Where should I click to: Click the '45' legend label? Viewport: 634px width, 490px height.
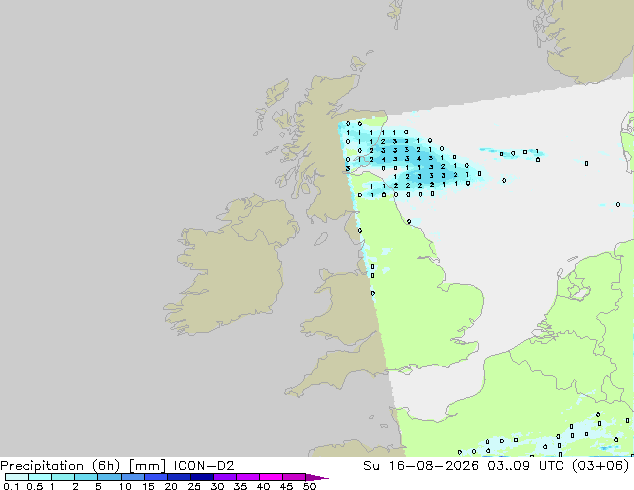coord(286,486)
